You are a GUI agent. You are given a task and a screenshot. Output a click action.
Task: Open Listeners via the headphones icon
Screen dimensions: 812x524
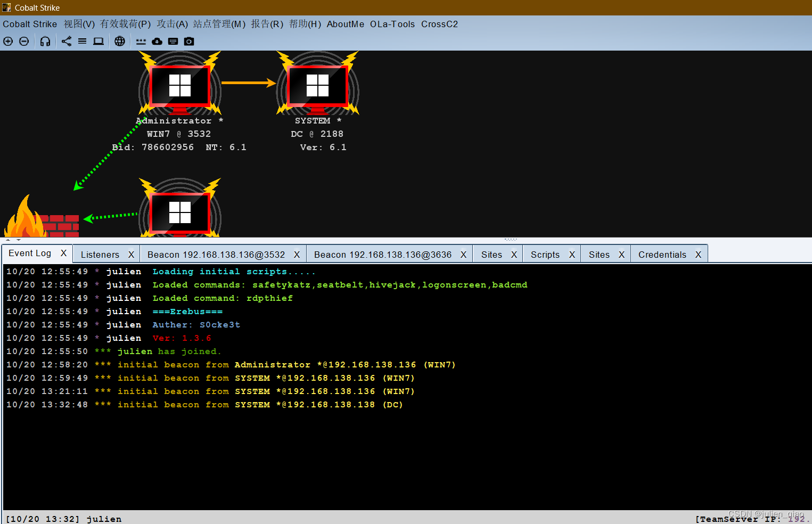(x=45, y=41)
